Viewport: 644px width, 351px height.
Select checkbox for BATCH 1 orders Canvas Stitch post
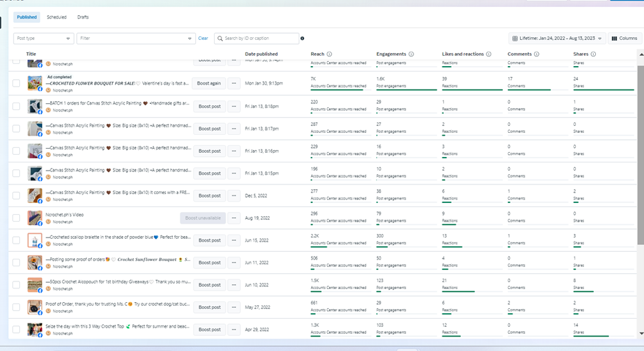16,106
